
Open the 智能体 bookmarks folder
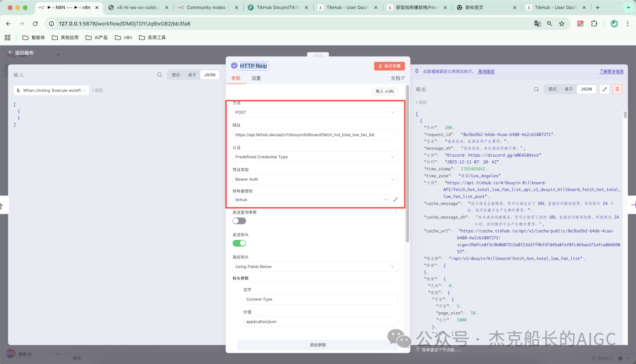coord(33,37)
